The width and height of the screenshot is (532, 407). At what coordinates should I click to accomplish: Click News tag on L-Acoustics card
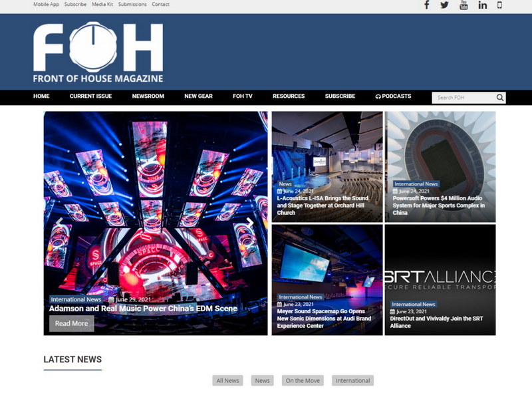[285, 184]
